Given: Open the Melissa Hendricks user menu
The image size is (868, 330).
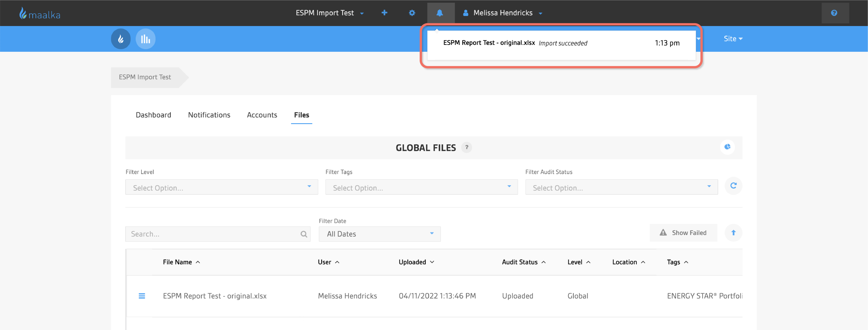Looking at the screenshot, I should click(x=502, y=13).
